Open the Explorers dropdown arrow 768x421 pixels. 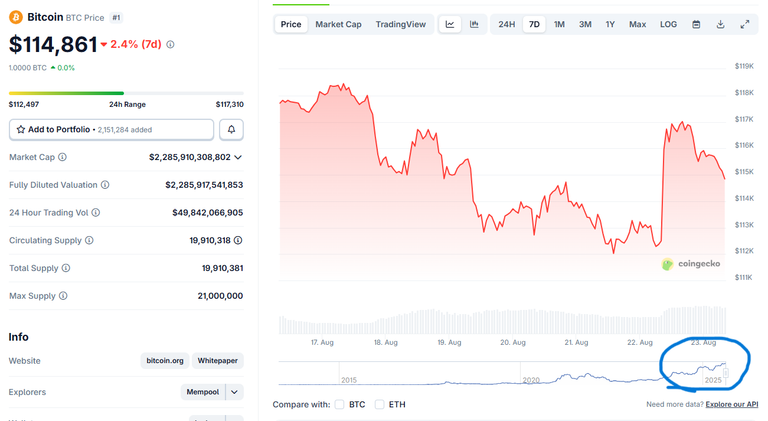point(234,392)
